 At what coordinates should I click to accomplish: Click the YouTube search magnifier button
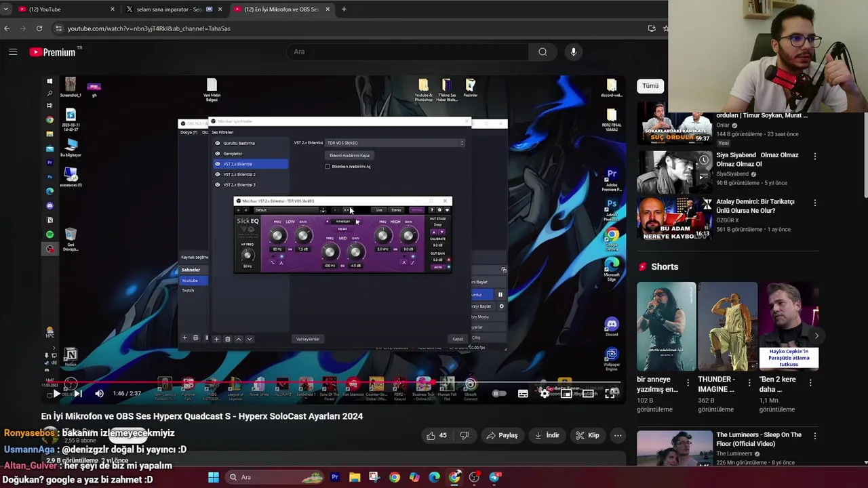tap(542, 52)
